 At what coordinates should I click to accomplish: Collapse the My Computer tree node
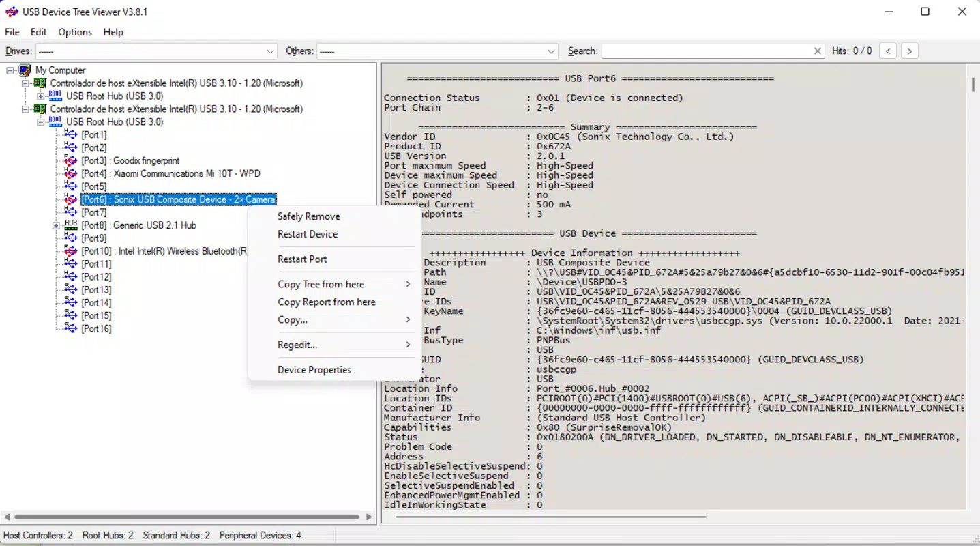pyautogui.click(x=10, y=70)
